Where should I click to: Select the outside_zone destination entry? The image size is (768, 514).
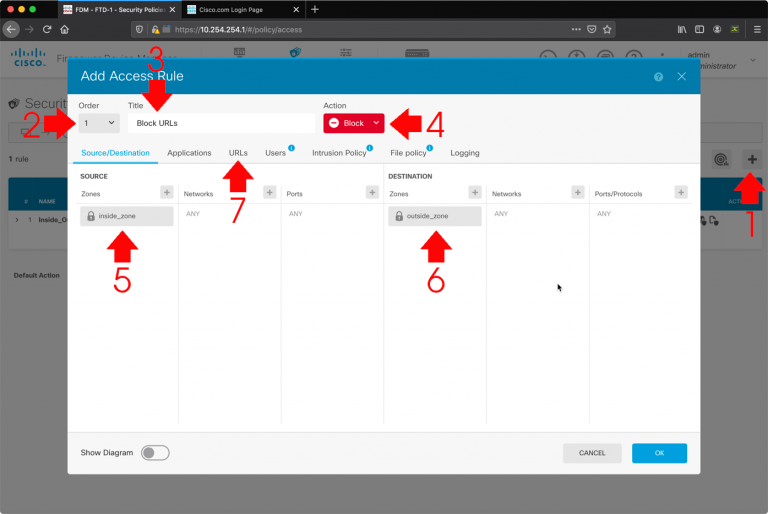pyautogui.click(x=435, y=216)
